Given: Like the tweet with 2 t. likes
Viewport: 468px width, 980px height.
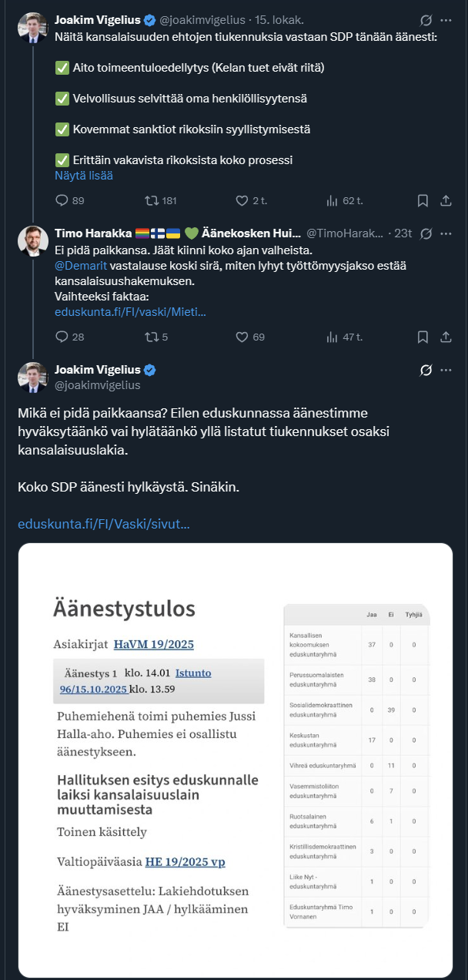Looking at the screenshot, I should [242, 200].
